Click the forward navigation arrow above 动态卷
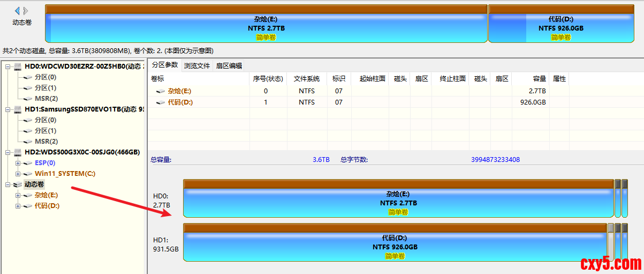Screen dimensions: 644x274 click(26, 11)
